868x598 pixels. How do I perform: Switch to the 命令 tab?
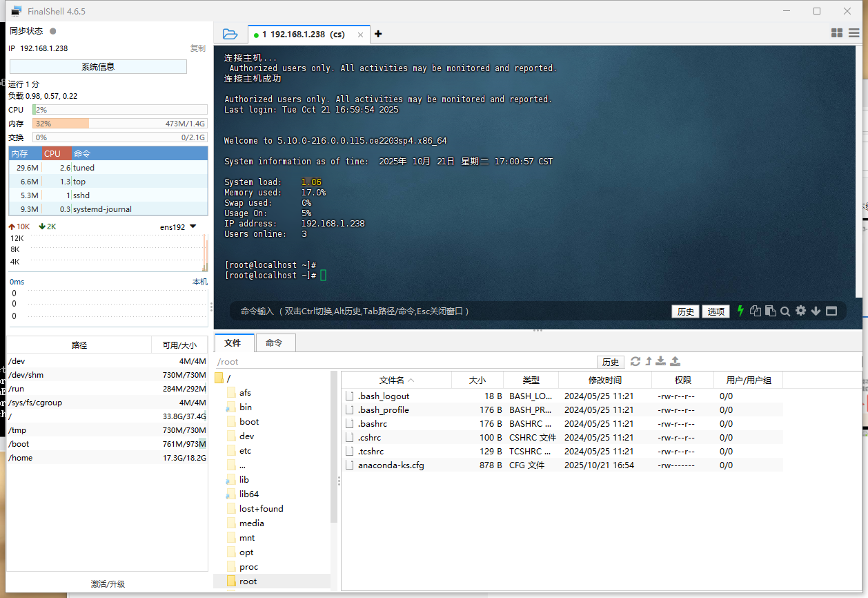(275, 343)
